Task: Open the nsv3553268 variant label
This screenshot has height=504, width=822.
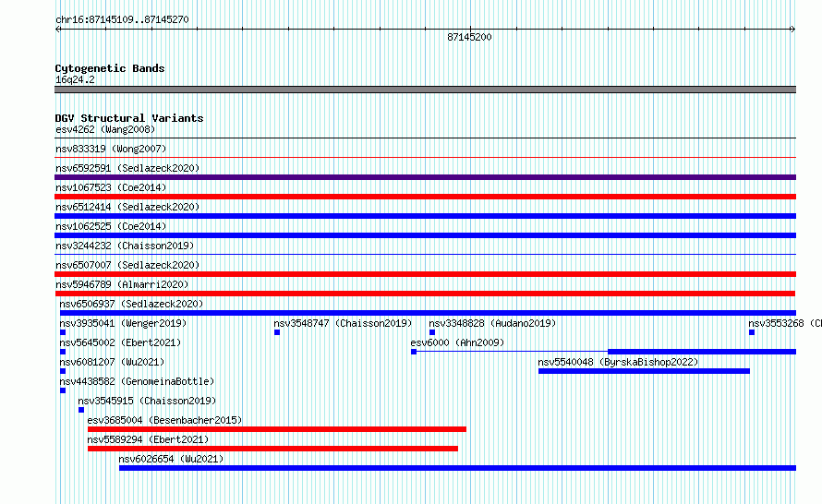Action: pos(785,323)
